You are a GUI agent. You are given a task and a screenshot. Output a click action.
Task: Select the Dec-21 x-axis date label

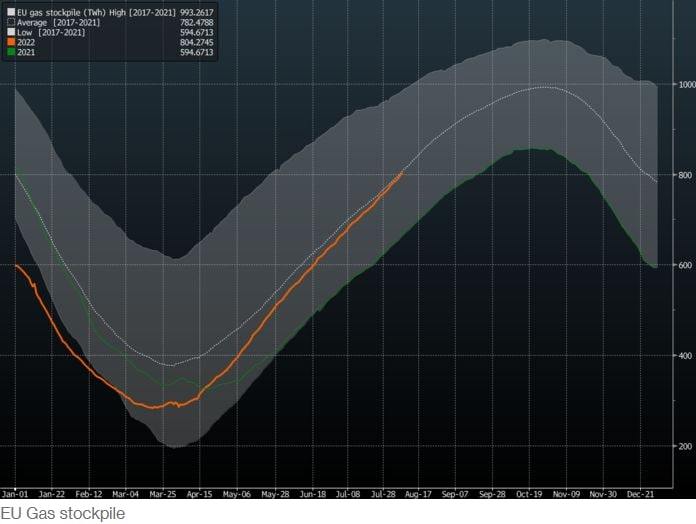pyautogui.click(x=641, y=494)
